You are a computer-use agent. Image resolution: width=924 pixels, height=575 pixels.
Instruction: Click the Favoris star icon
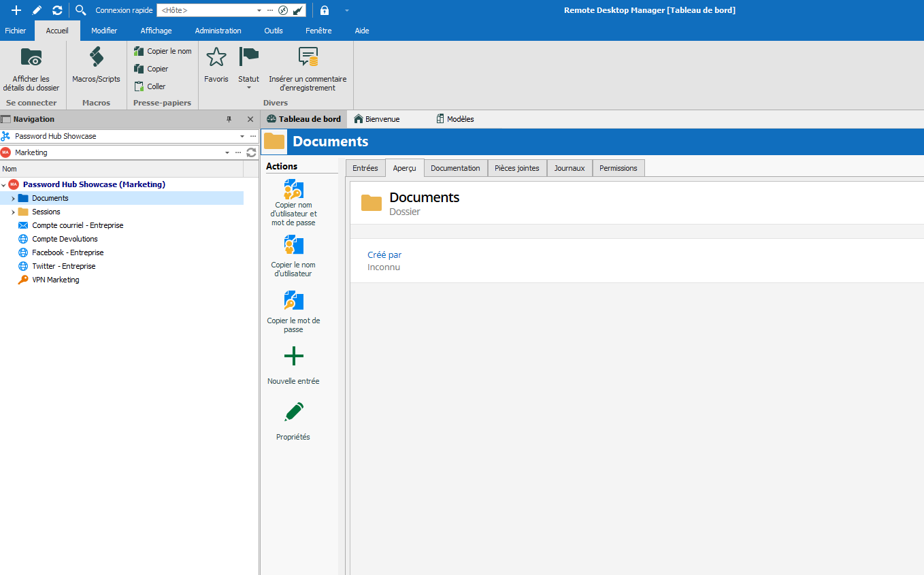[216, 58]
